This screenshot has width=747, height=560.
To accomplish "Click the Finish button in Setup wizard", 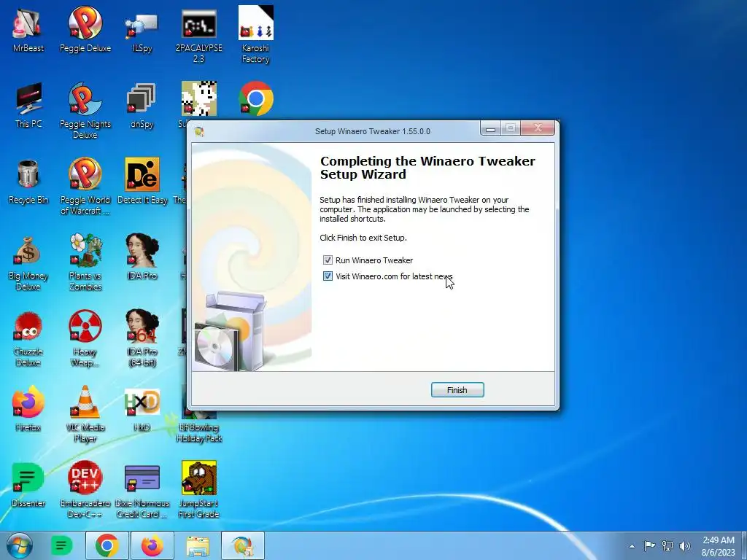I will click(457, 389).
